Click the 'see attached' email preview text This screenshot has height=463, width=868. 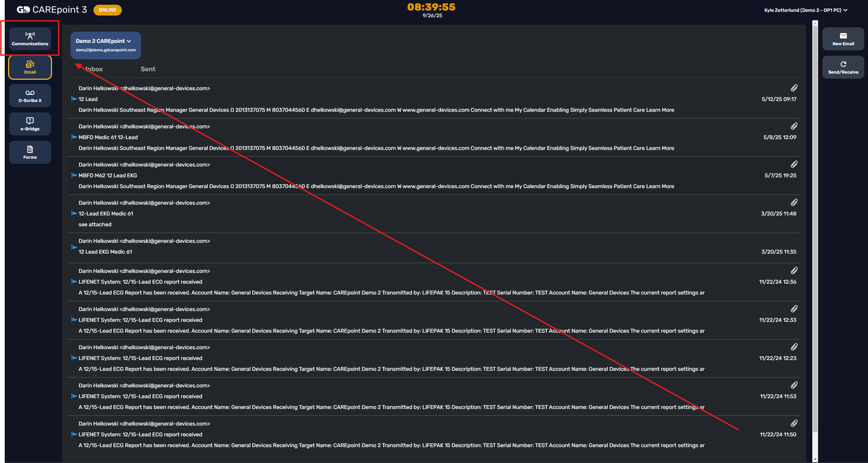pos(95,224)
